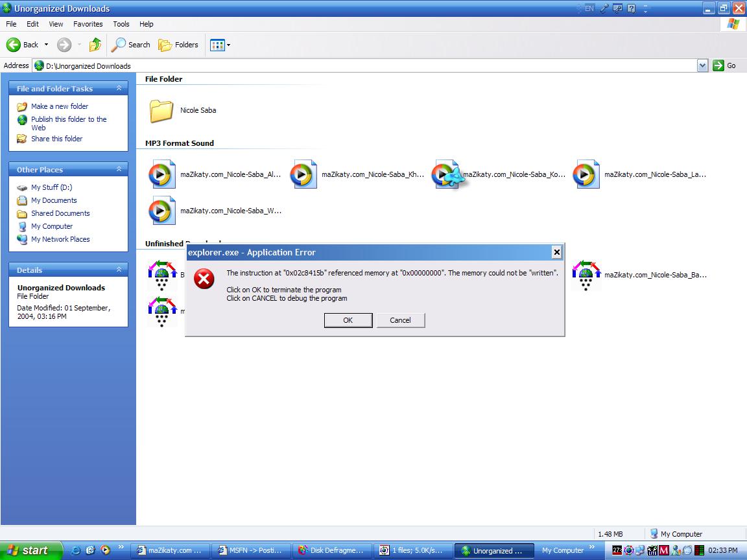Open the Favorites menu
747x560 pixels.
(88, 24)
